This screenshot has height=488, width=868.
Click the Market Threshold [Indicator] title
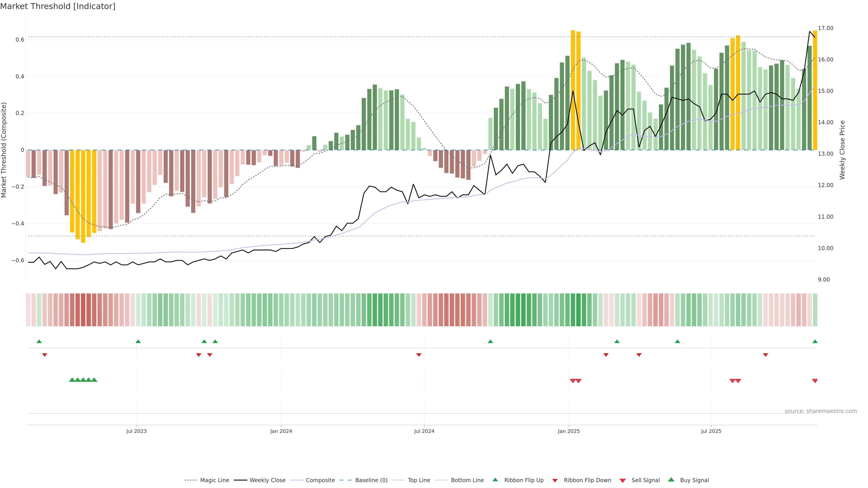[x=58, y=6]
